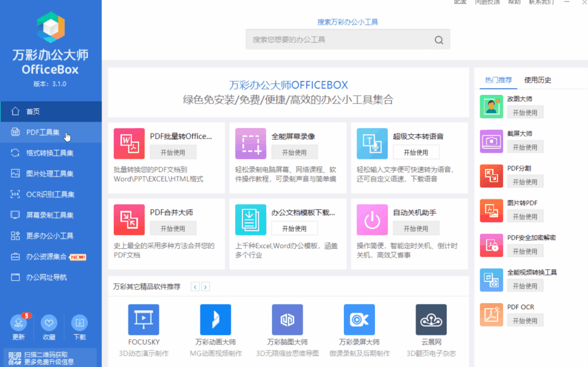Click the 版本: 3.1.0 version label
The width and height of the screenshot is (588, 367).
click(50, 84)
